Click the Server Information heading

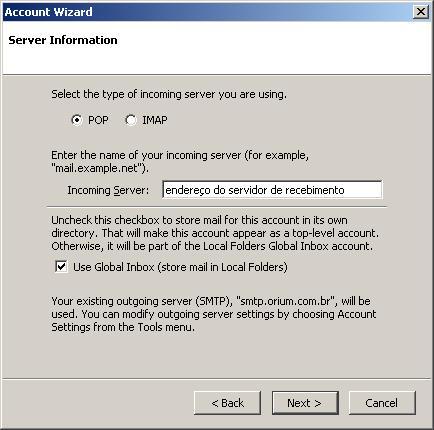tap(63, 40)
